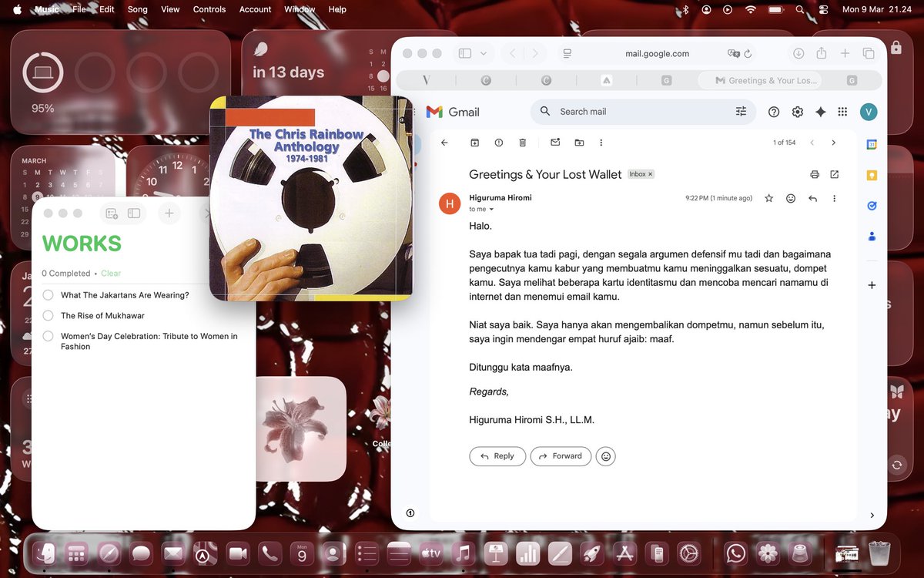The image size is (924, 578).
Task: Open Controls menu in menu bar
Action: [x=209, y=9]
